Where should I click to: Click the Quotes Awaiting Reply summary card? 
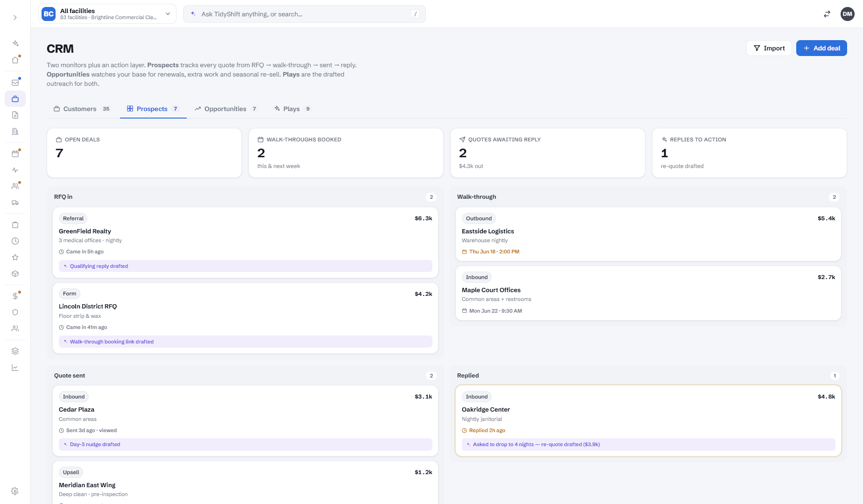tap(548, 153)
